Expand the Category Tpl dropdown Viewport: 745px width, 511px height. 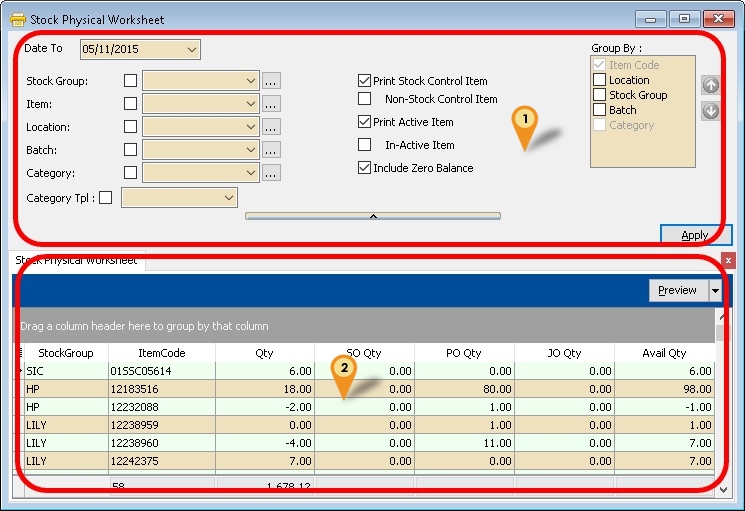point(227,198)
